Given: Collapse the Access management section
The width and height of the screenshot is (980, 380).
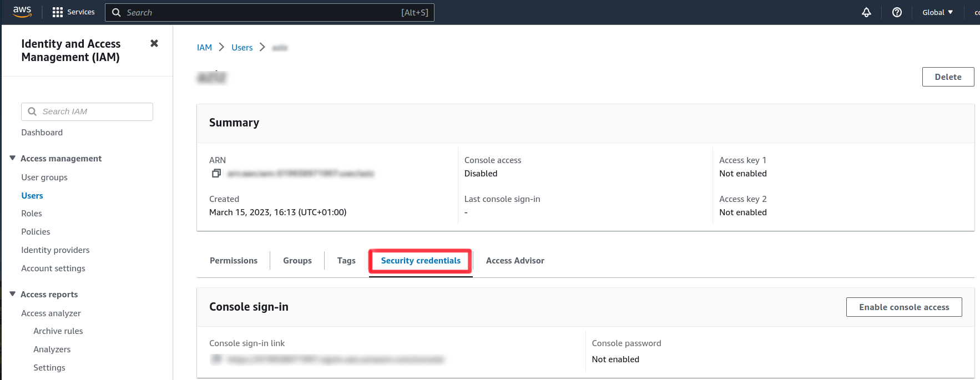Looking at the screenshot, I should point(12,158).
